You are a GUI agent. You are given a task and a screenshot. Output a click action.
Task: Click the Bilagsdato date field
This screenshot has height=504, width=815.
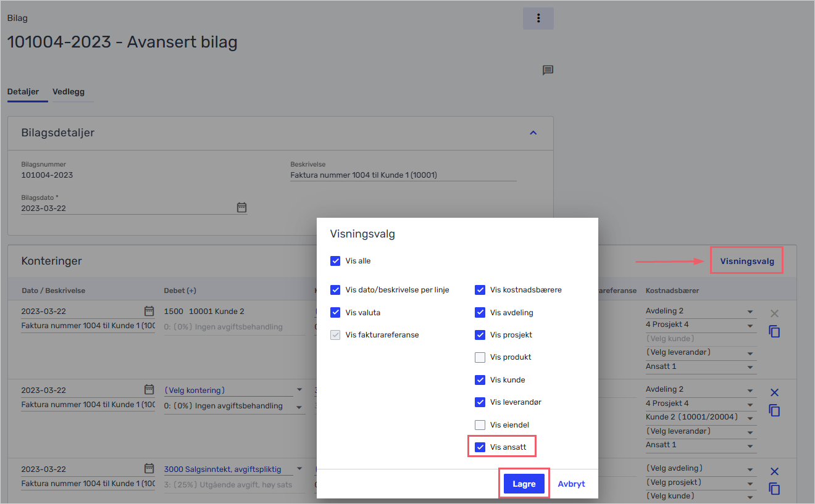tap(134, 208)
